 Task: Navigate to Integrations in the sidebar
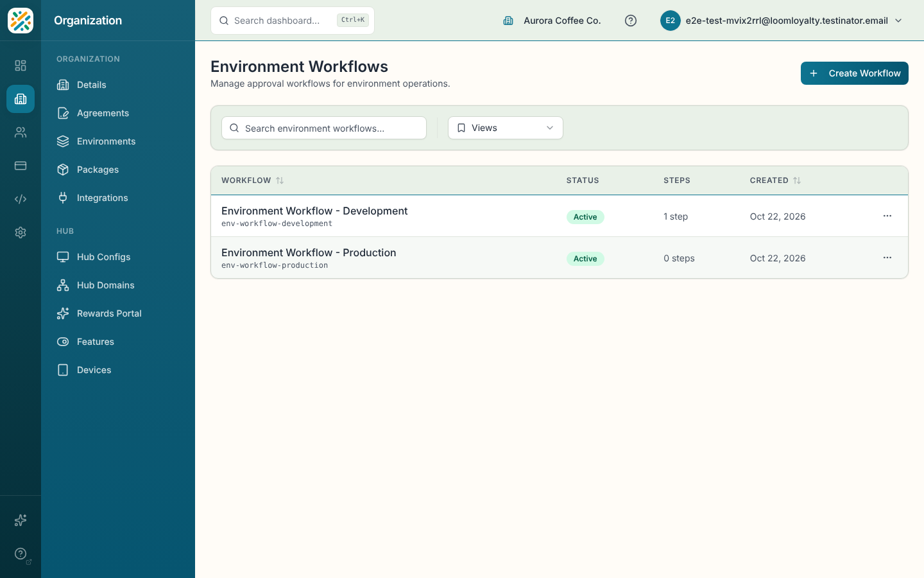[118, 198]
